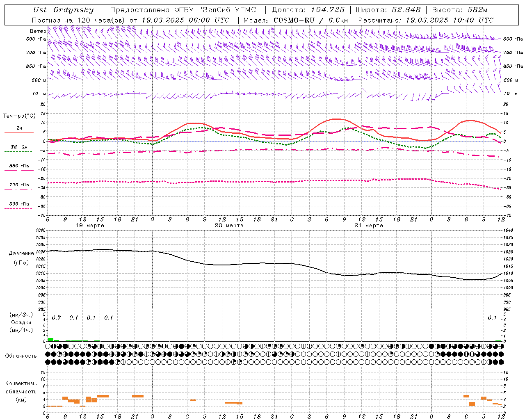Click the longitude value Долгота: 104.725
The height and width of the screenshot is (420, 525).
(x=308, y=10)
